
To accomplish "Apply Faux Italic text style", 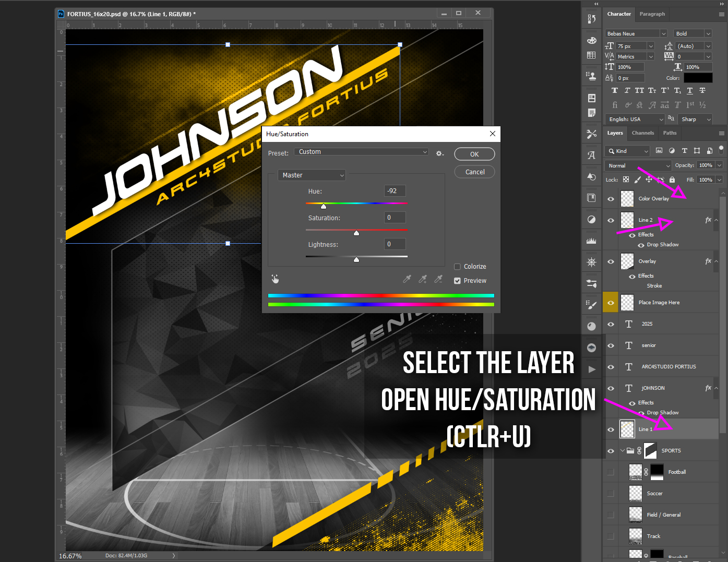I will click(627, 91).
